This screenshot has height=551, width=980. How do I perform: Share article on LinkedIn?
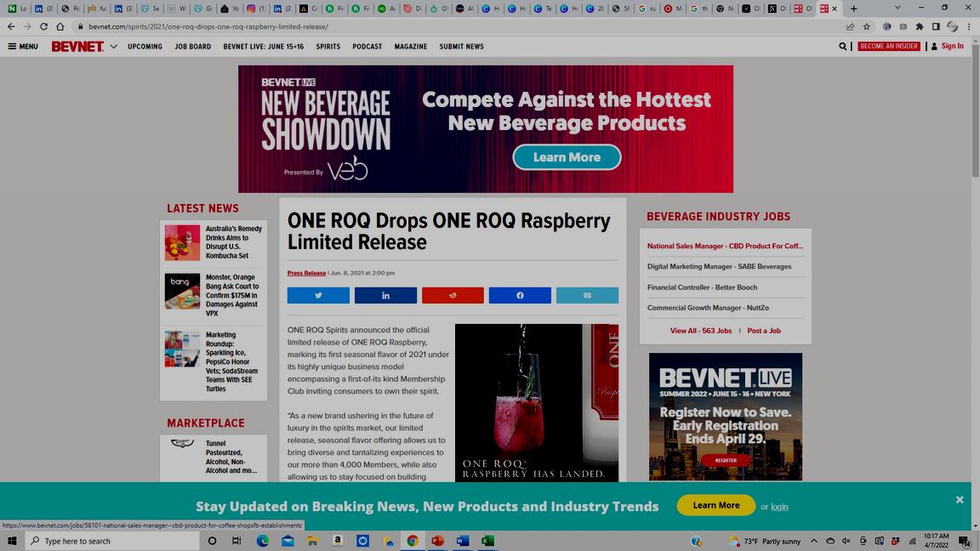coord(385,296)
